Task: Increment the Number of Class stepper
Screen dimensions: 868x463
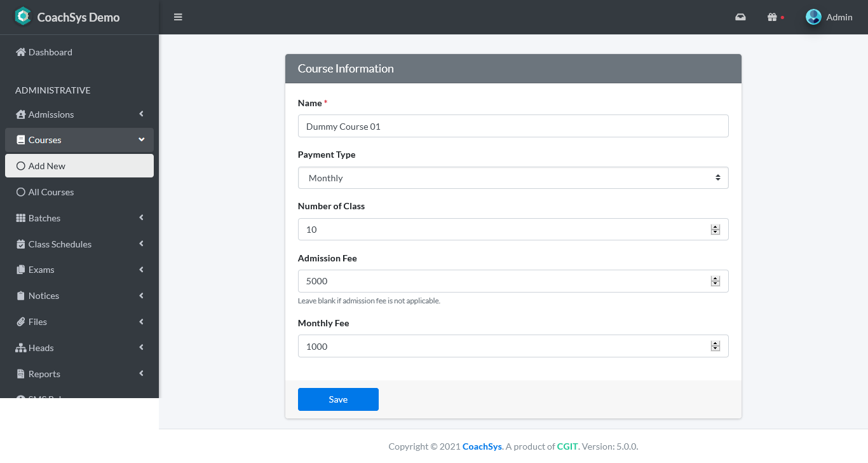Action: 715,226
